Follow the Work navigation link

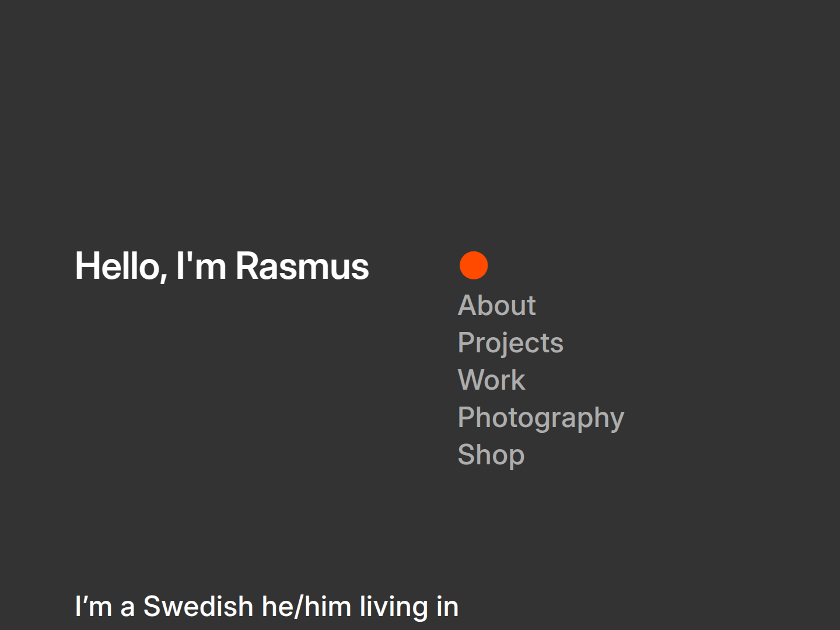[x=491, y=380]
